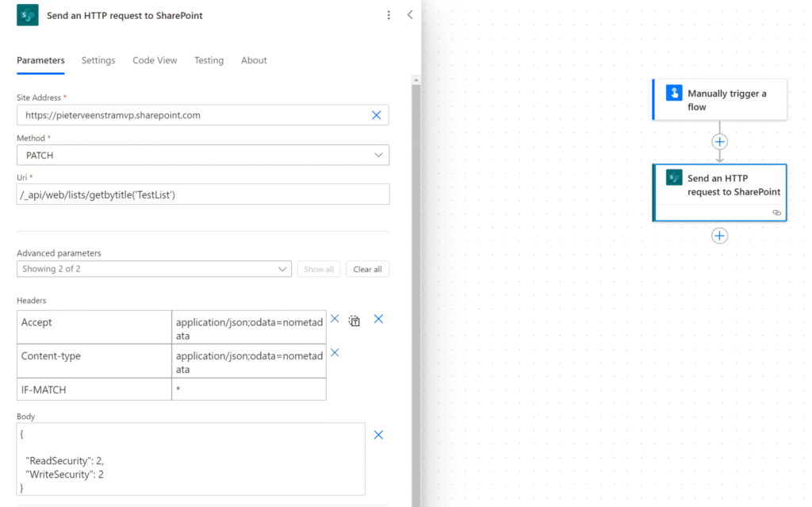The width and height of the screenshot is (812, 507).
Task: Open the Code View tab
Action: (155, 60)
